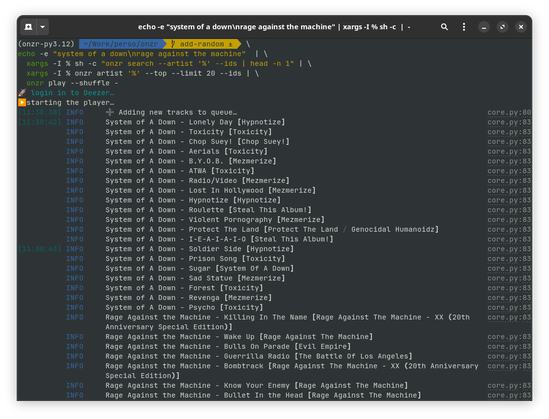The image size is (549, 419).
Task: Click core.py:83 link on Psycho row
Action: click(x=509, y=308)
